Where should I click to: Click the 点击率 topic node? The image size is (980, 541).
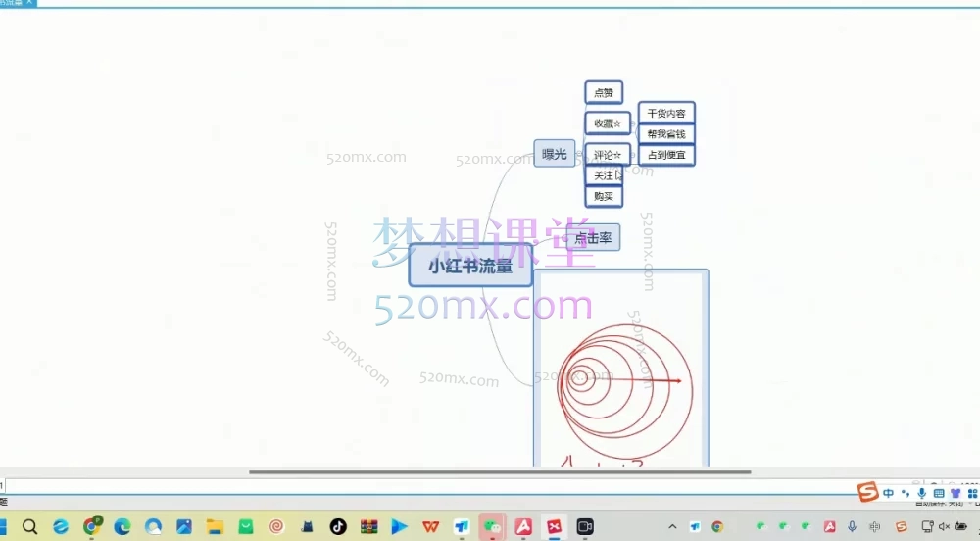click(x=594, y=238)
